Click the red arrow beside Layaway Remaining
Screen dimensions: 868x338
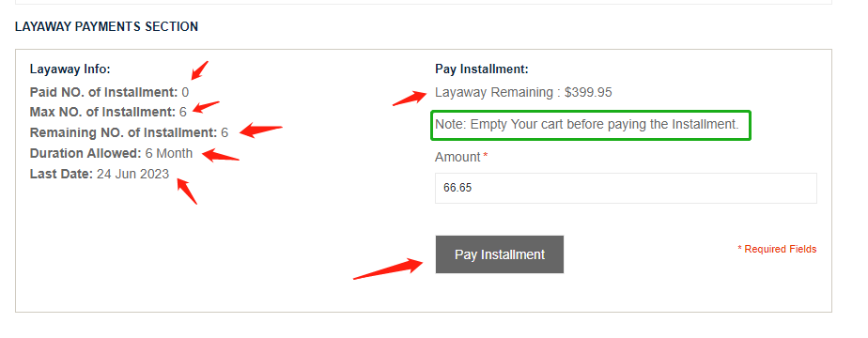click(410, 98)
